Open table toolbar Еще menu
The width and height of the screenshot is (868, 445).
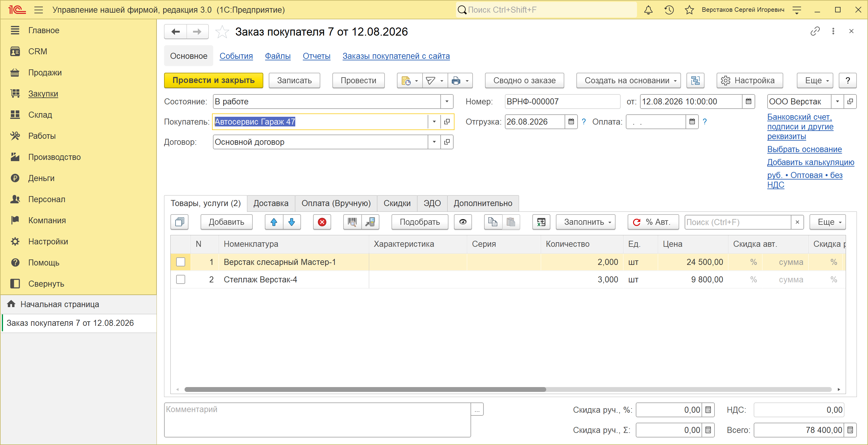tap(828, 222)
